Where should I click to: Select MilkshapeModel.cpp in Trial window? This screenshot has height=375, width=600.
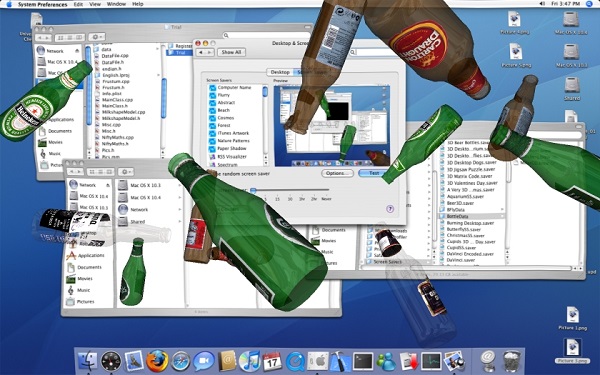(123, 112)
